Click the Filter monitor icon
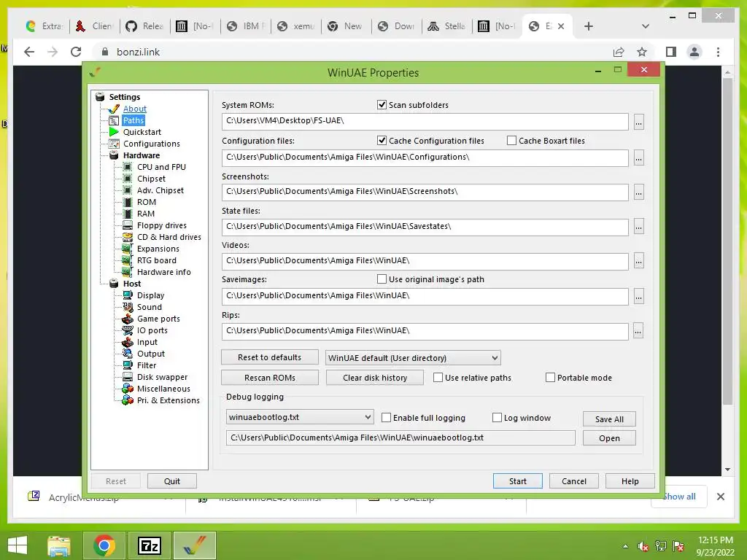This screenshot has width=747, height=560. coord(128,365)
